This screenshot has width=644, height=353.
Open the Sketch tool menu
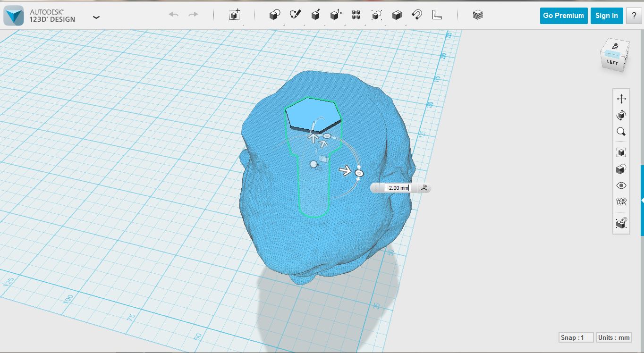click(x=295, y=15)
